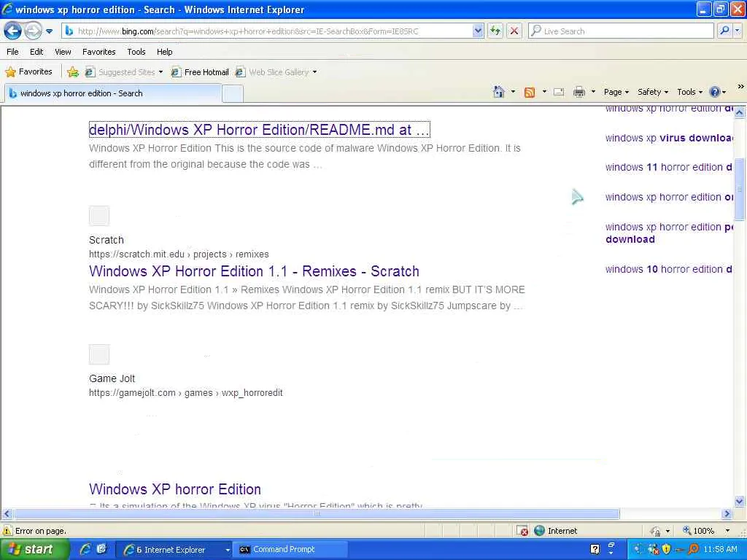Open the Favorites center star button

pyautogui.click(x=28, y=72)
